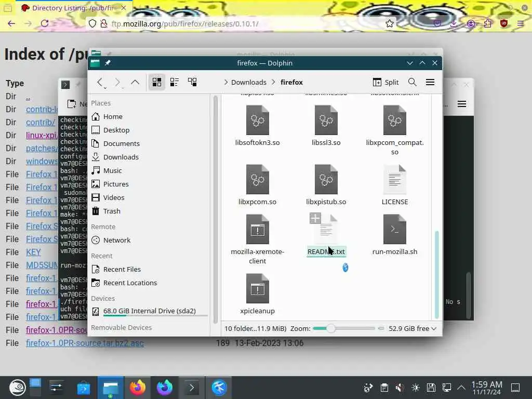Open uBlock Origin extension icon
The height and width of the screenshot is (399, 532).
(x=504, y=23)
